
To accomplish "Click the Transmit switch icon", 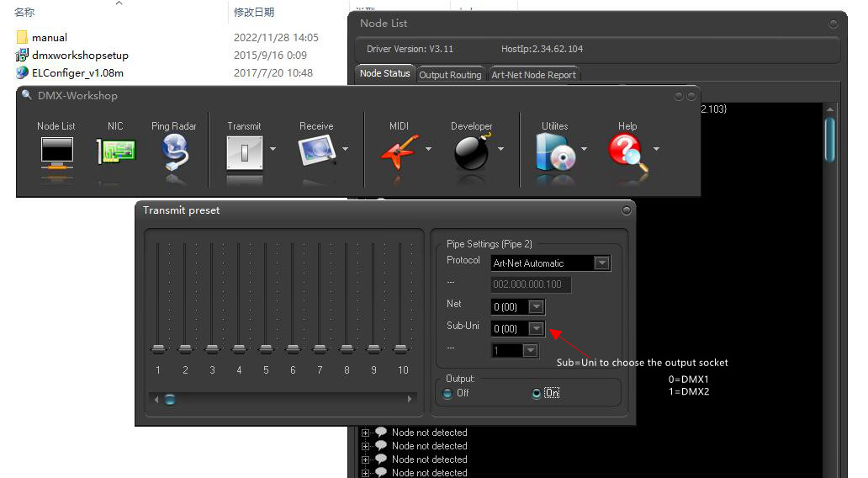I will click(244, 152).
